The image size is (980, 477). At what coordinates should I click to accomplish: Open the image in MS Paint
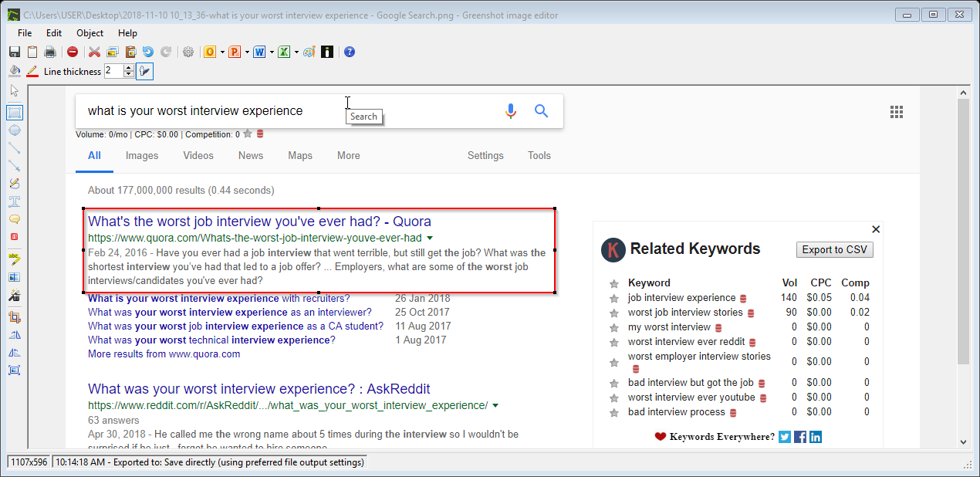(309, 52)
